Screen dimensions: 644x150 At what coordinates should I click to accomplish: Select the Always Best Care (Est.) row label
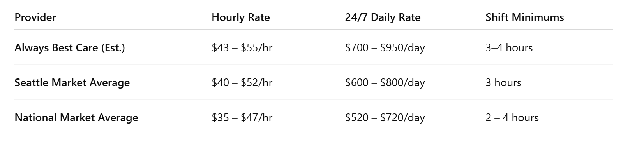(x=70, y=48)
